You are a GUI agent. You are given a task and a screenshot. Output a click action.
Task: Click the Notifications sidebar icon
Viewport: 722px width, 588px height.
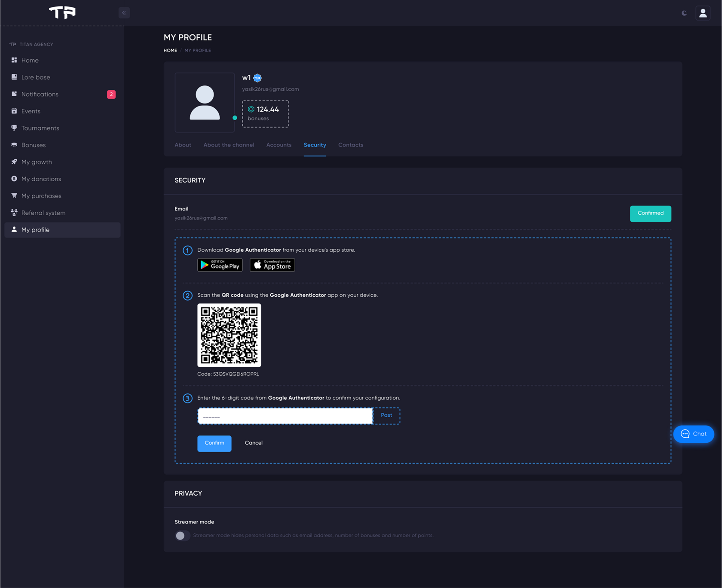[x=14, y=94]
